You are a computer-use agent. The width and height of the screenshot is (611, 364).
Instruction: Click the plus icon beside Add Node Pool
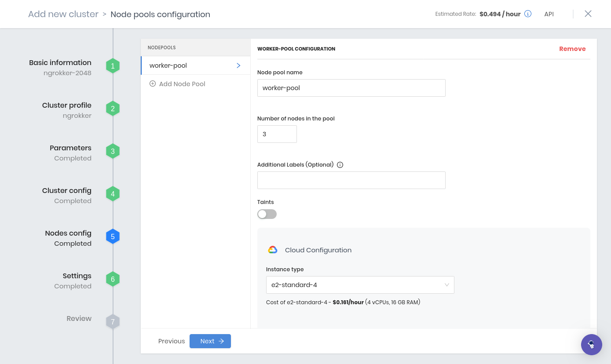click(x=152, y=84)
